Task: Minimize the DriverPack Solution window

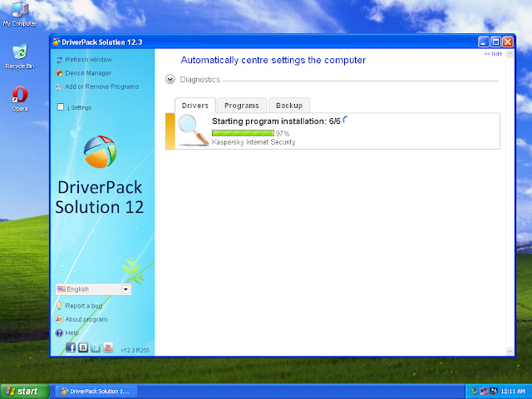Action: (484, 42)
